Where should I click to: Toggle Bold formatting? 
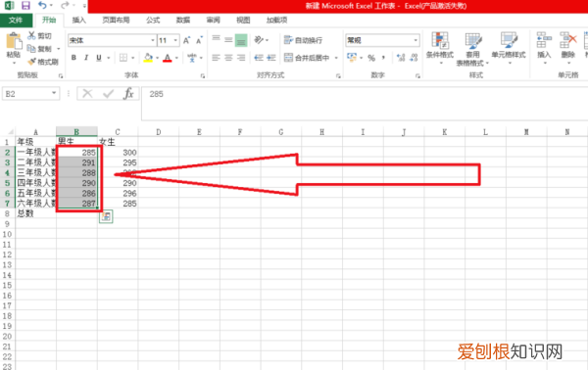tap(73, 58)
